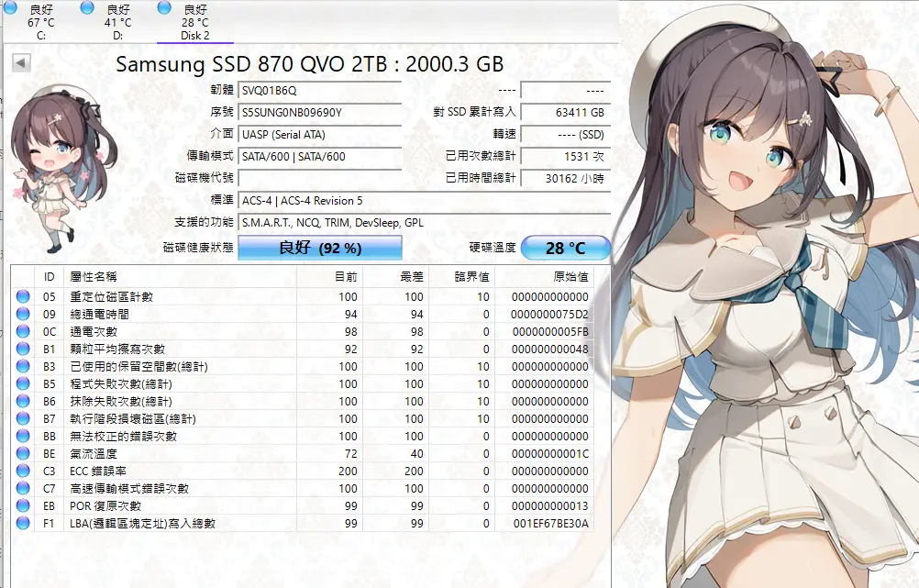919x588 pixels.
Task: Click the firmware field showing SVQ01B6Q
Action: [x=319, y=90]
